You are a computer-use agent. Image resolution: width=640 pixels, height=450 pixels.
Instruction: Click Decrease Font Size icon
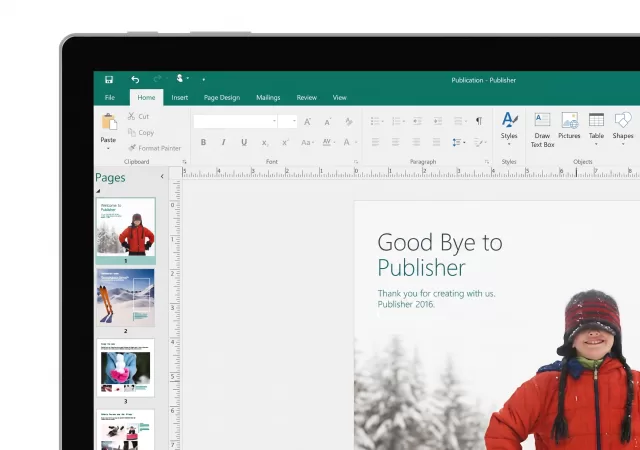[x=328, y=121]
